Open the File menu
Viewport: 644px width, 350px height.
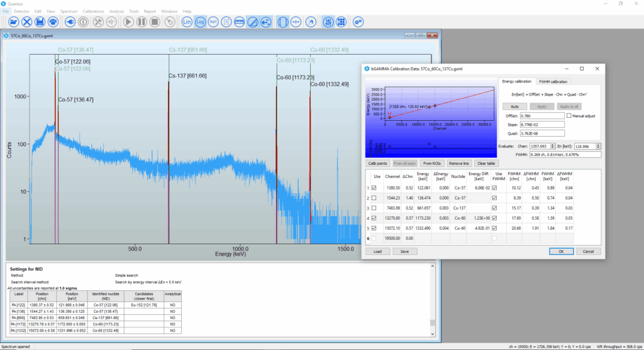click(x=5, y=11)
